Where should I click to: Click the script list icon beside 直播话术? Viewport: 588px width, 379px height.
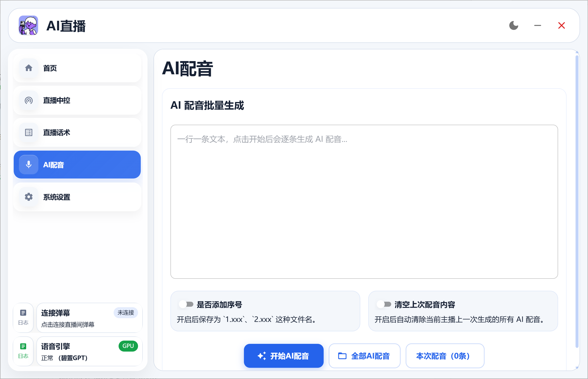pyautogui.click(x=28, y=132)
